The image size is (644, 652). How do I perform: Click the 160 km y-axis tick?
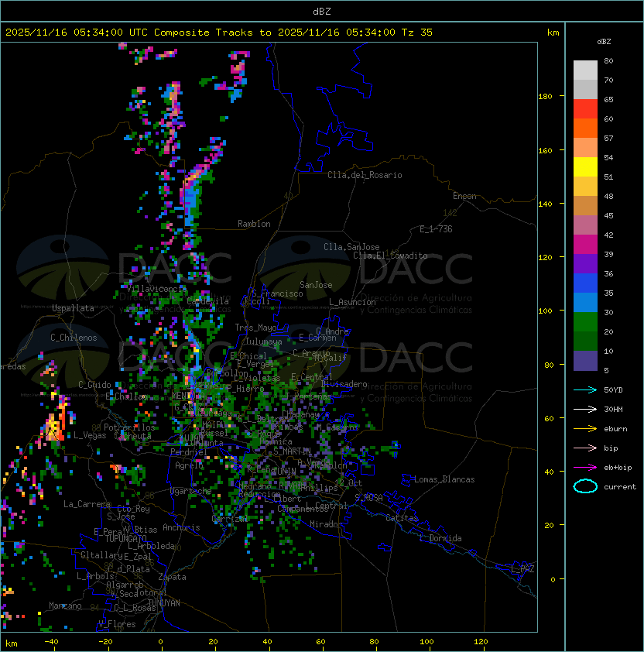[x=545, y=150]
